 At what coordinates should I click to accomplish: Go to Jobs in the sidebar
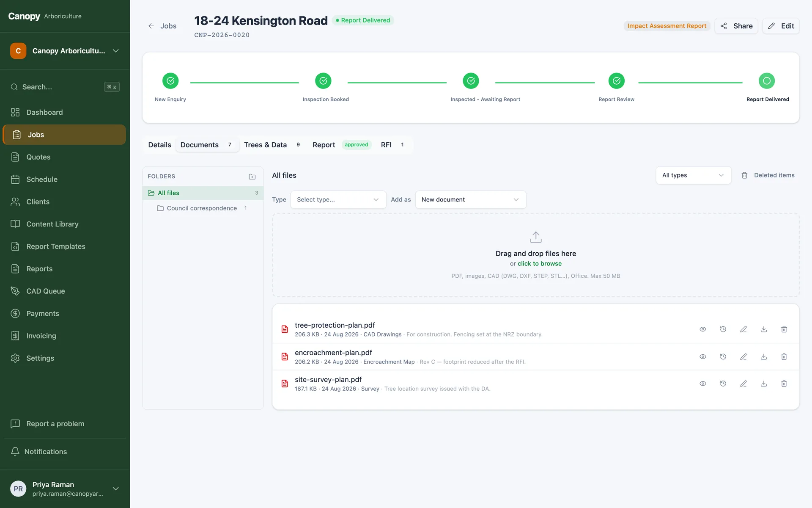(x=64, y=135)
